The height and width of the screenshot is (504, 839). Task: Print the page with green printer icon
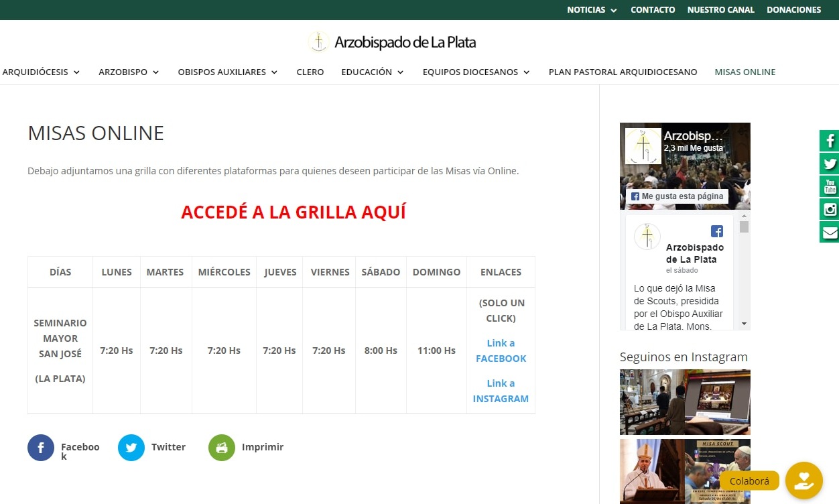(x=222, y=448)
